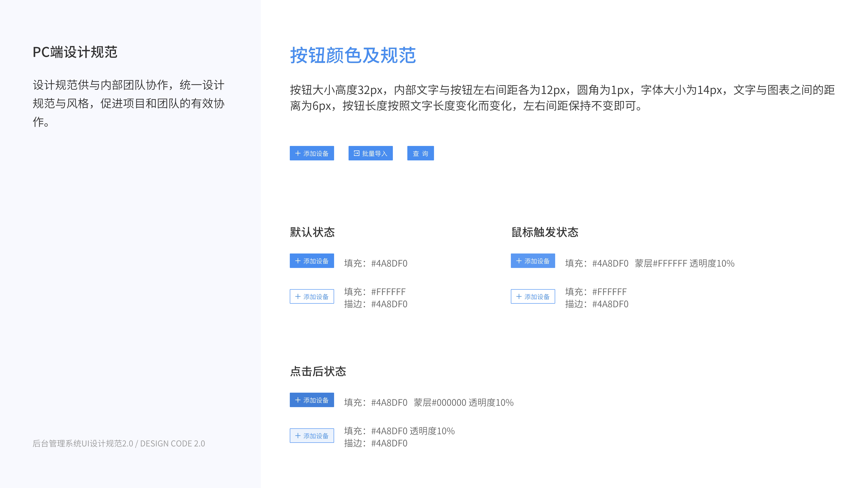Click the 查询 button

420,153
